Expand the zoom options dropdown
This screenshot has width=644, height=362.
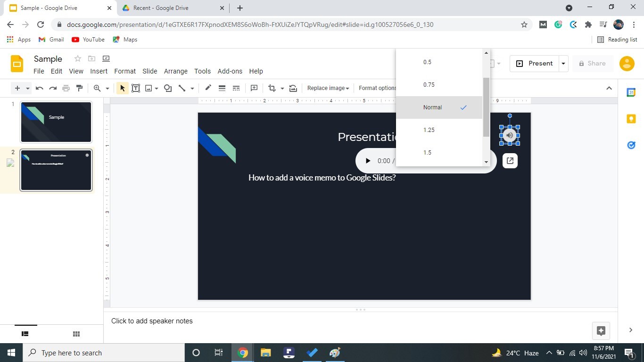107,88
